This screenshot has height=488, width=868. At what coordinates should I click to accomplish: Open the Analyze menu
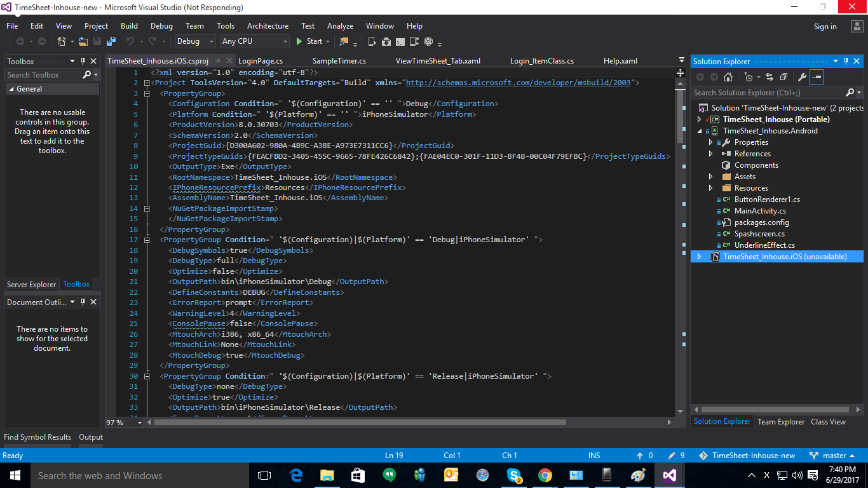(x=340, y=26)
